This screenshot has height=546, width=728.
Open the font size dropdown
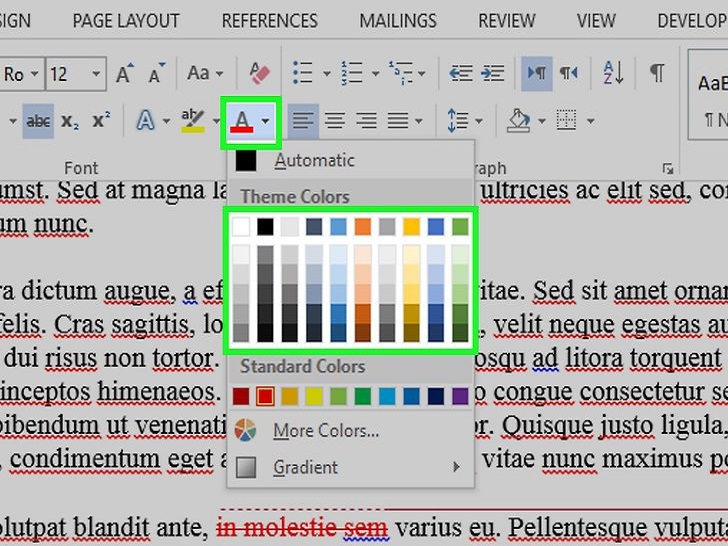(96, 74)
